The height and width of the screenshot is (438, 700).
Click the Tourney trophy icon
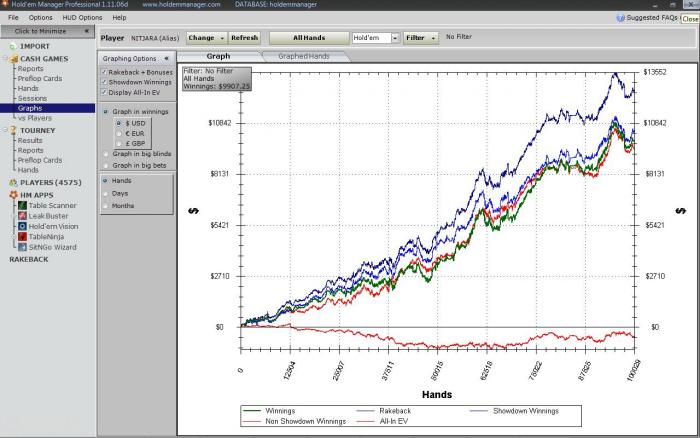(x=13, y=130)
